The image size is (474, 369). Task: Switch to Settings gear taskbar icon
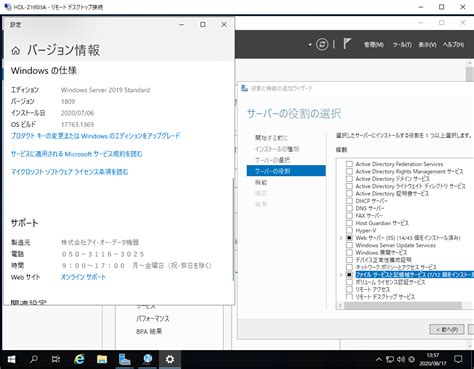point(170,359)
